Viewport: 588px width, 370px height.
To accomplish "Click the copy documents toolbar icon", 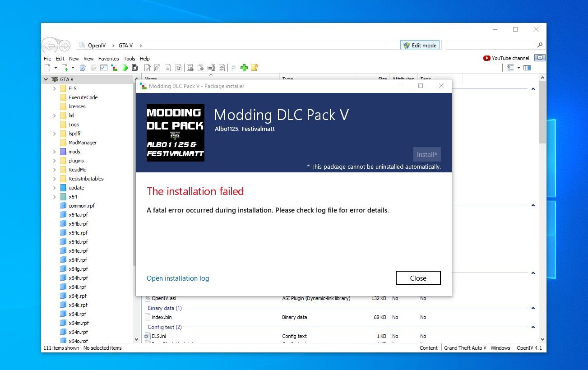I will pos(201,68).
